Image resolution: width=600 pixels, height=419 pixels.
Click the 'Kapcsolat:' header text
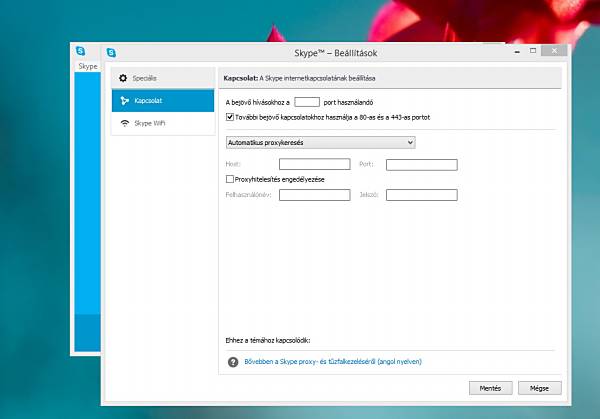[241, 78]
